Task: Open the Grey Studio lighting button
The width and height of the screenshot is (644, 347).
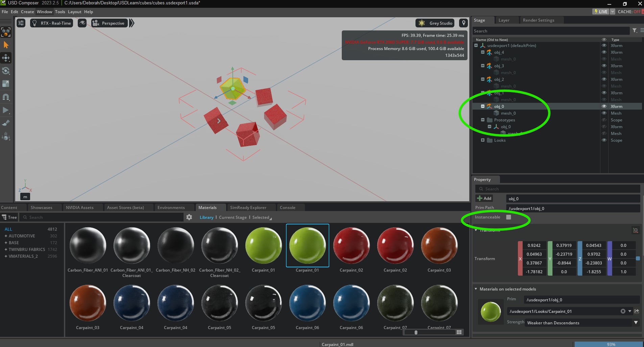Action: point(436,23)
